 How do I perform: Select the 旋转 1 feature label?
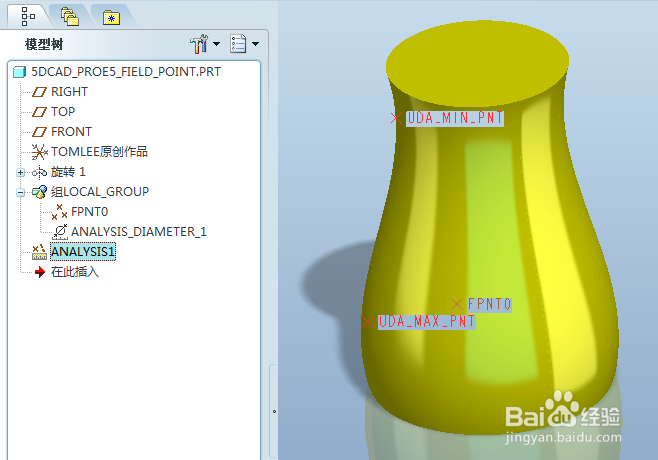click(68, 172)
